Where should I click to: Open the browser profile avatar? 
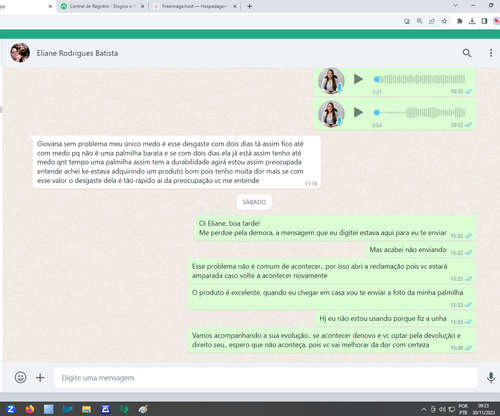pos(496,21)
